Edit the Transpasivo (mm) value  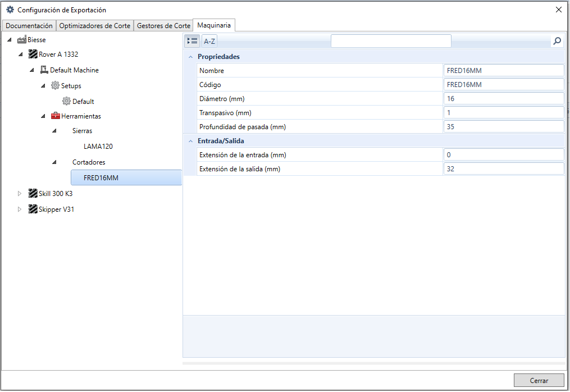click(504, 113)
